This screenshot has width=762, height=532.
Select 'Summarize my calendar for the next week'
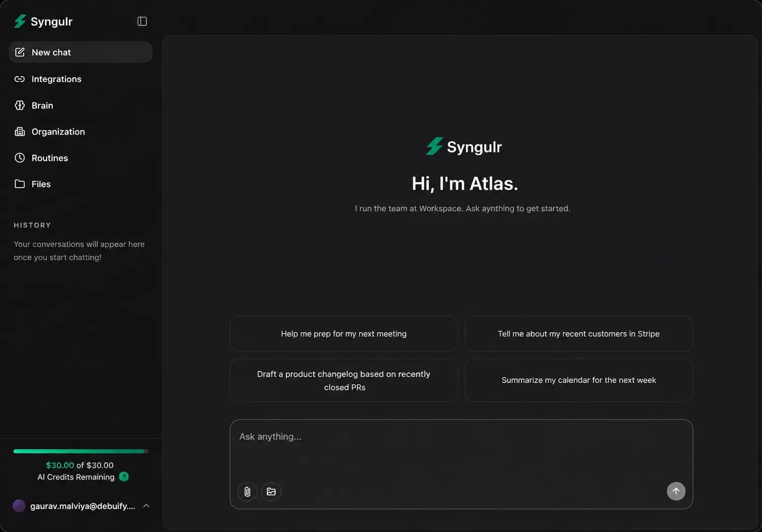[x=579, y=380]
